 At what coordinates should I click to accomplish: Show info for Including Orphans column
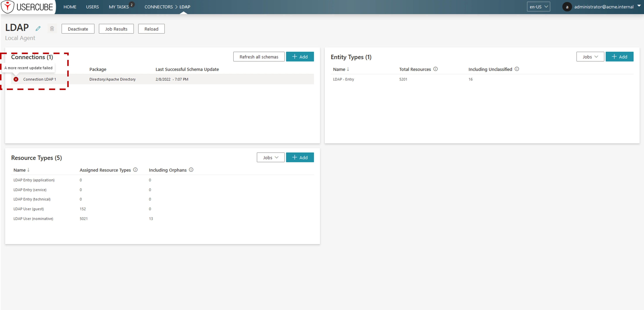click(x=191, y=170)
